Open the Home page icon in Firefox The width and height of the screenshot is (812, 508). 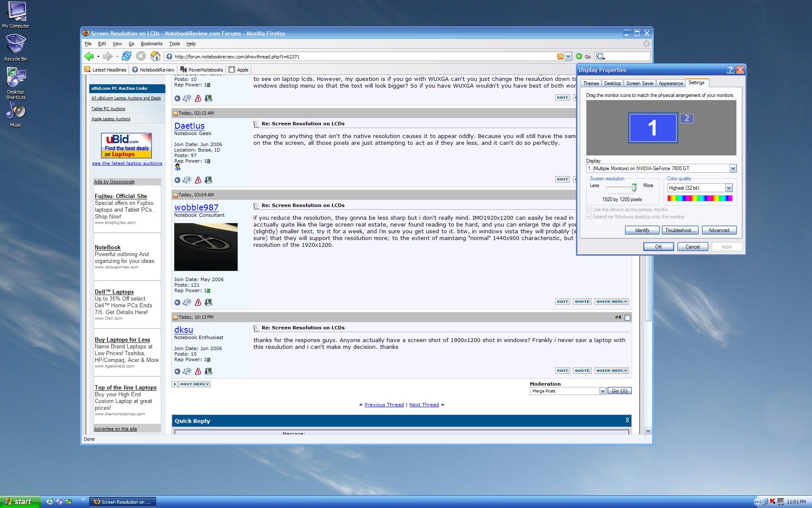(x=155, y=56)
